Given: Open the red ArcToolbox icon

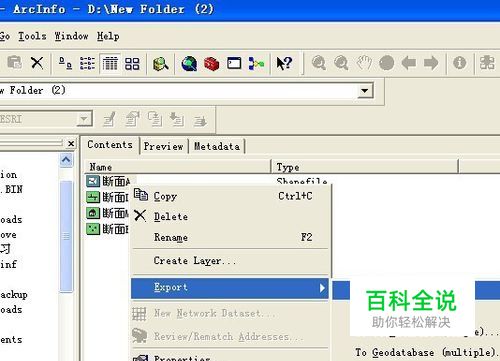Looking at the screenshot, I should (212, 63).
